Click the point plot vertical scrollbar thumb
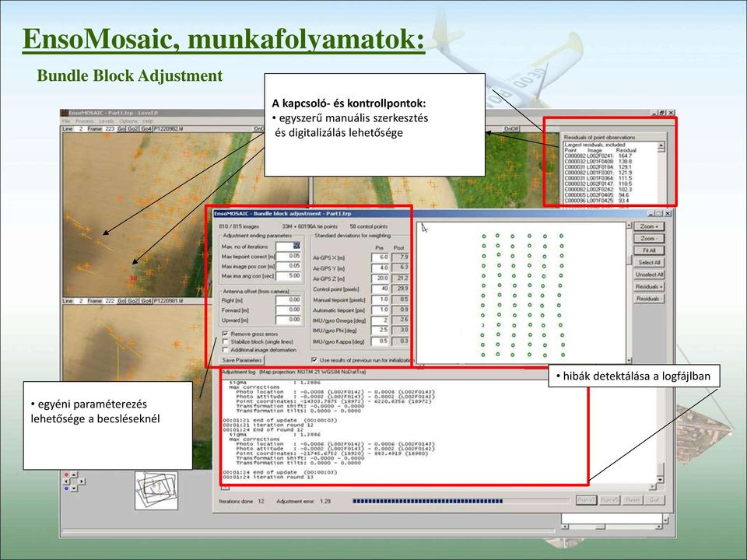This screenshot has height=560, width=747. pyautogui.click(x=629, y=261)
